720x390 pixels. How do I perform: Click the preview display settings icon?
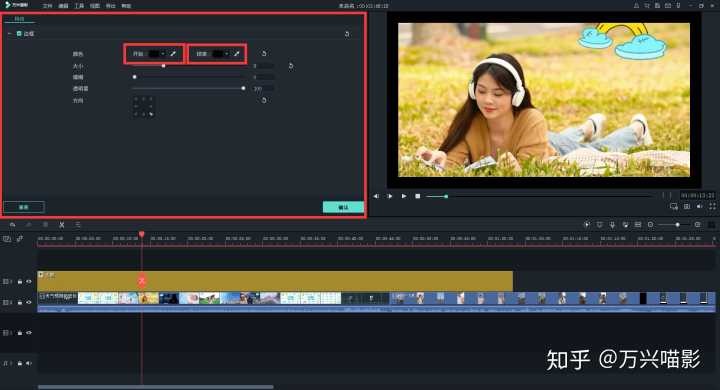(674, 207)
